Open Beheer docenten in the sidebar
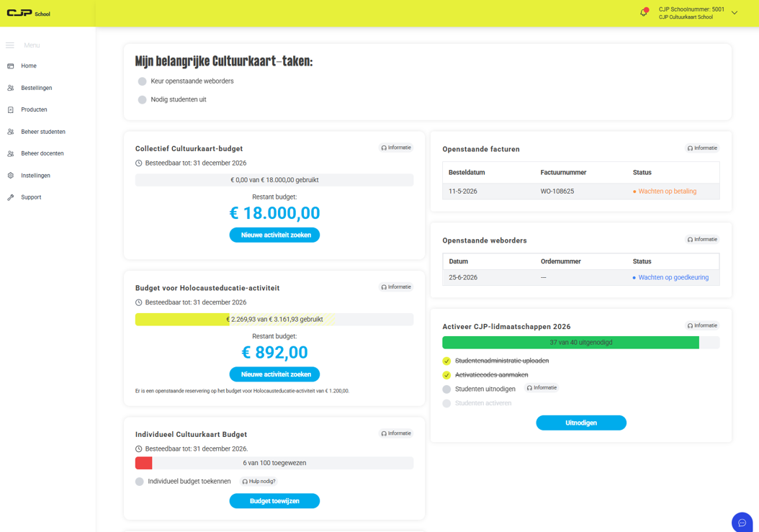Viewport: 759px width, 532px height. 42,153
